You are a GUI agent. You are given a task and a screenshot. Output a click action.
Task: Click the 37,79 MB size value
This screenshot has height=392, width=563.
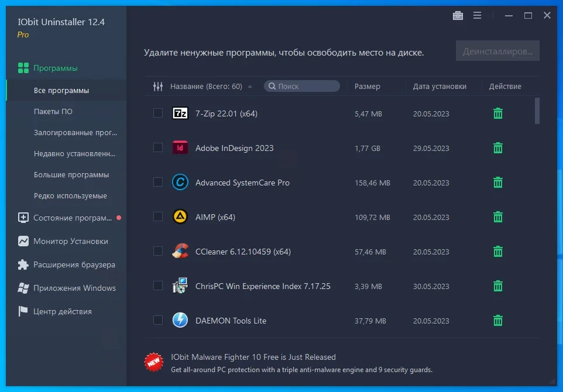370,321
